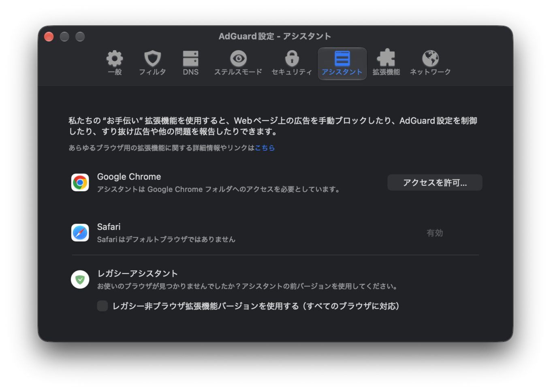Screen dimensions: 551x392
Task: Enable レガシー非ブラウザ拡張機能 checkbox
Action: (x=103, y=306)
